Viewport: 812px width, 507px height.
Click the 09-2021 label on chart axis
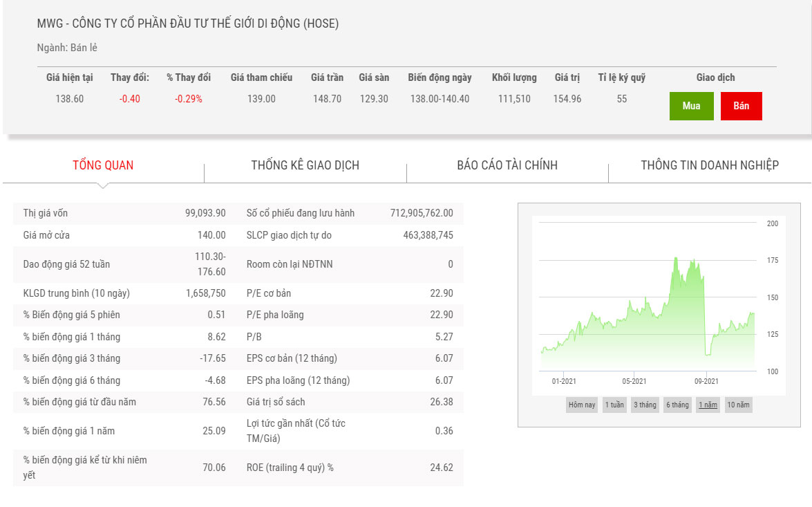pos(706,381)
